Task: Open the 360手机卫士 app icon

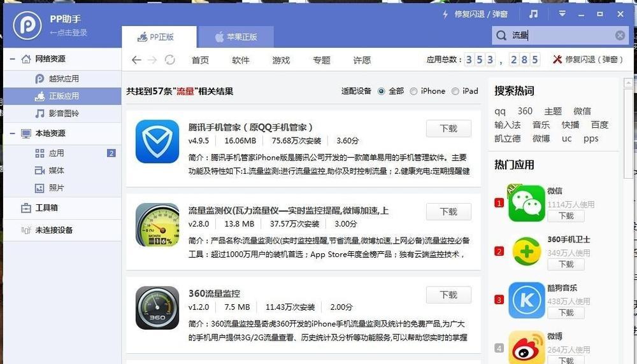Action: point(527,251)
